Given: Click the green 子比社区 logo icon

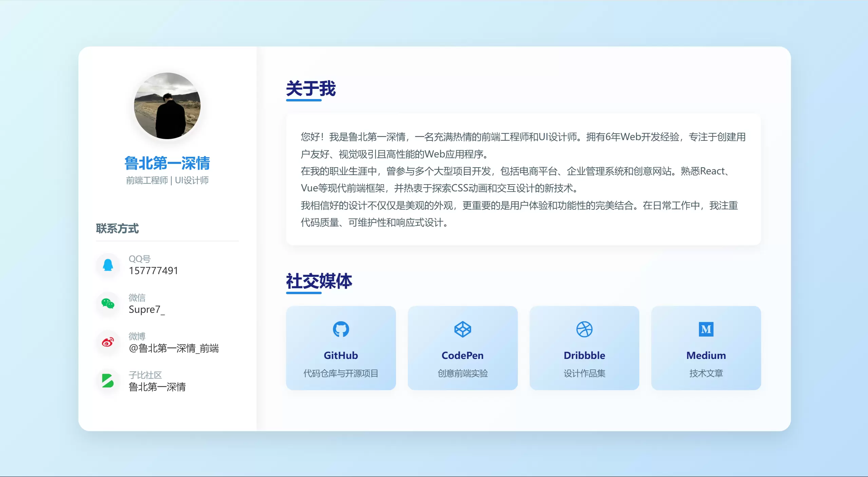Looking at the screenshot, I should coord(108,381).
